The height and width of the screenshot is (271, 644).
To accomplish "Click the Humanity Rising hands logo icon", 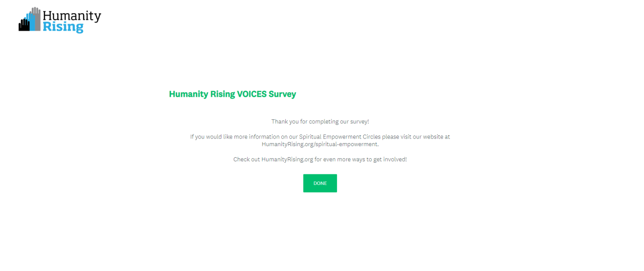I will [30, 20].
